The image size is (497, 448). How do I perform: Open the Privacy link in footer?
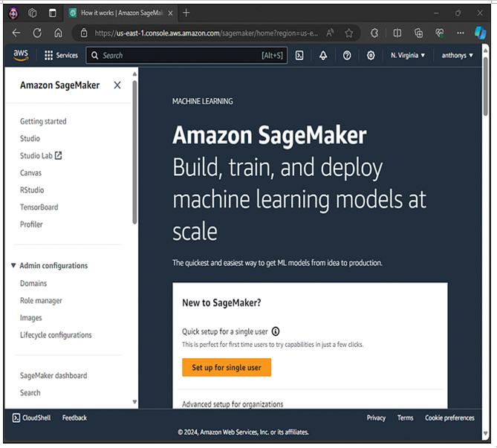[376, 418]
